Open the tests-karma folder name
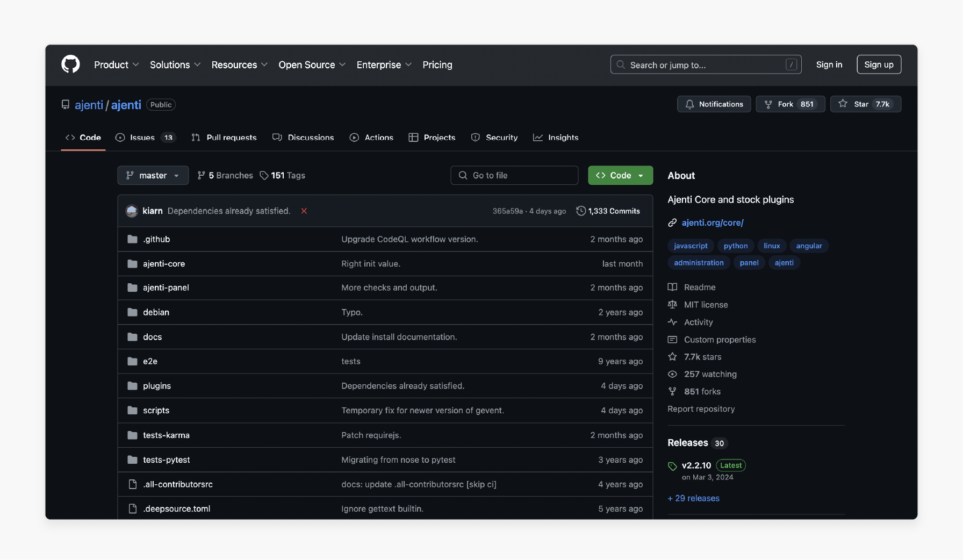 click(166, 435)
